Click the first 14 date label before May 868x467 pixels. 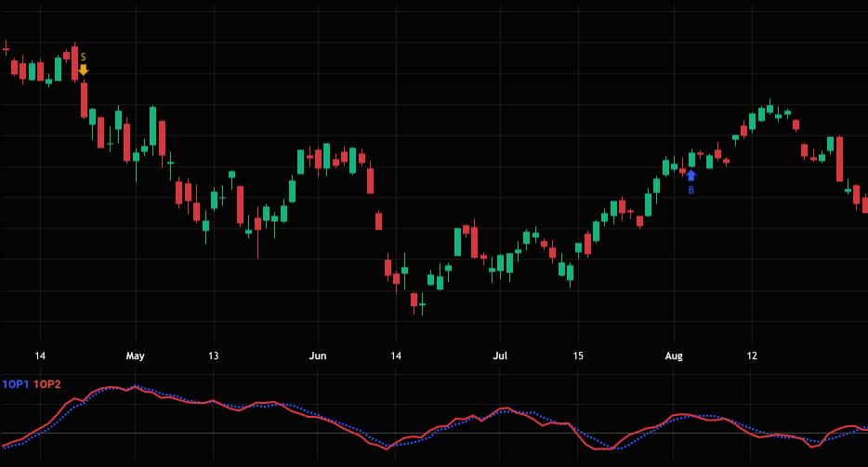(x=40, y=356)
